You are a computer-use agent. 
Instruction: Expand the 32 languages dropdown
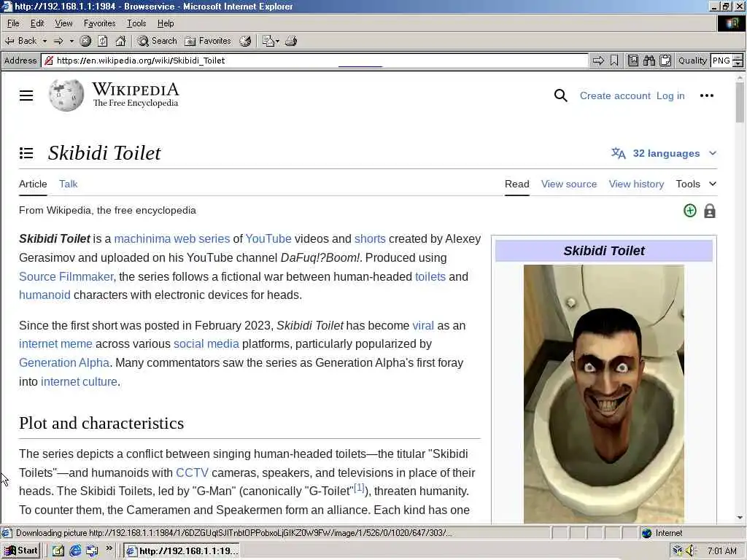click(664, 153)
